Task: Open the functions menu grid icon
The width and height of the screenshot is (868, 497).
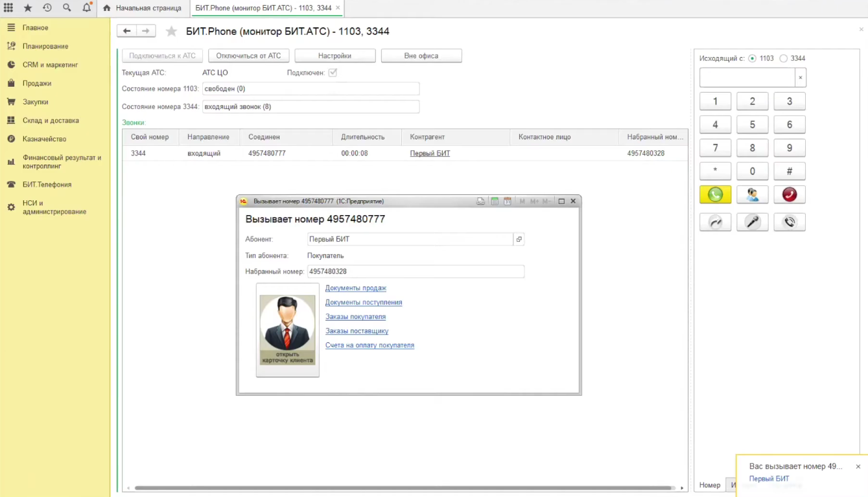Action: click(8, 8)
